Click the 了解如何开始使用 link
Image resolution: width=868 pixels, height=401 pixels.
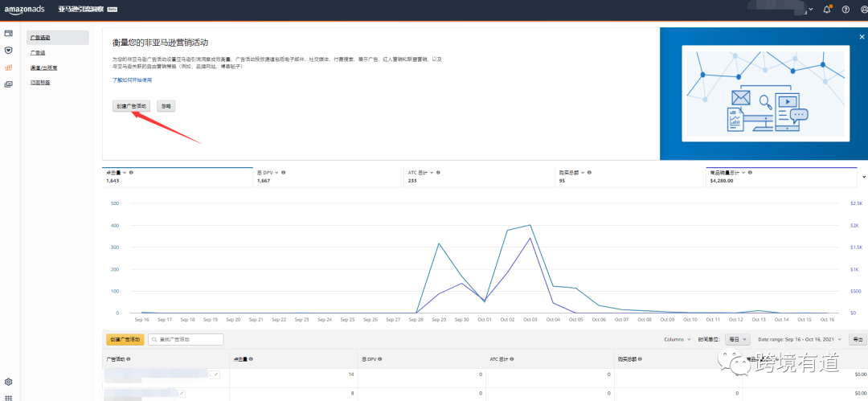click(132, 80)
